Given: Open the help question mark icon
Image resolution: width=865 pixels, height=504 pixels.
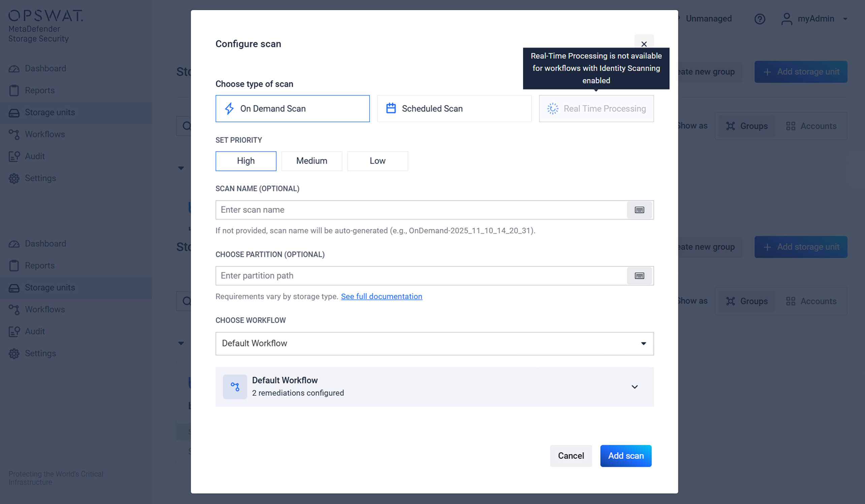Looking at the screenshot, I should tap(760, 19).
